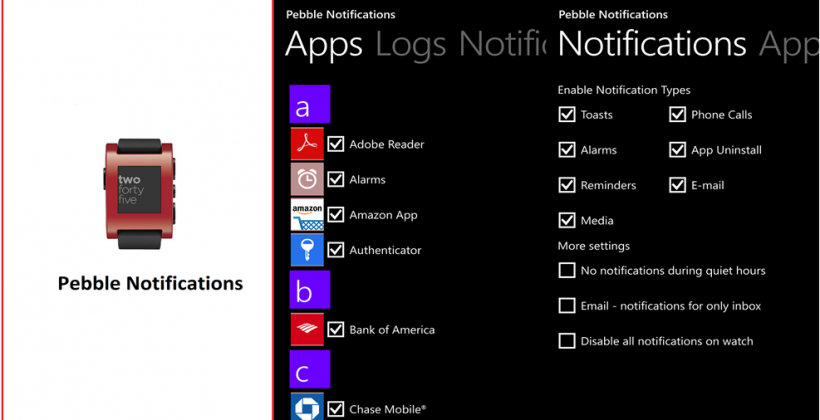
Task: Click the Bank of America icon
Action: click(307, 329)
